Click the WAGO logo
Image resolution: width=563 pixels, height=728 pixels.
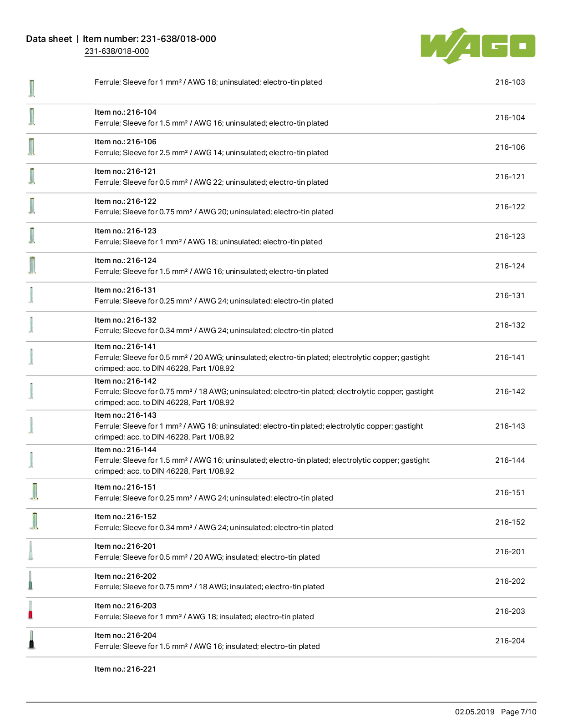click(478, 45)
